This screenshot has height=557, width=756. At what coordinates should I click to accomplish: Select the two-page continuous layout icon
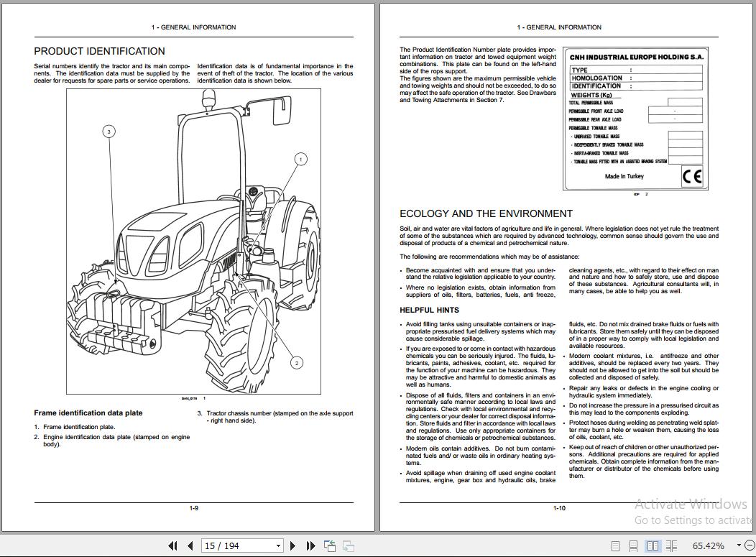672,546
